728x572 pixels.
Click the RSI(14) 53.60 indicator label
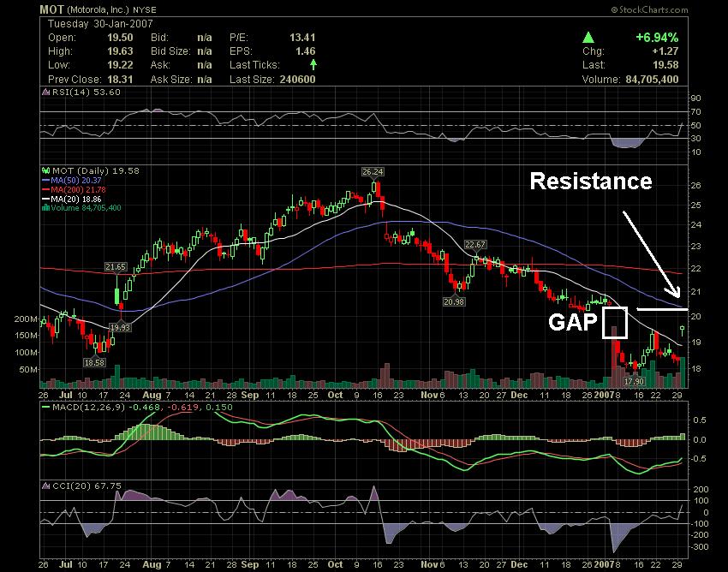tap(86, 92)
